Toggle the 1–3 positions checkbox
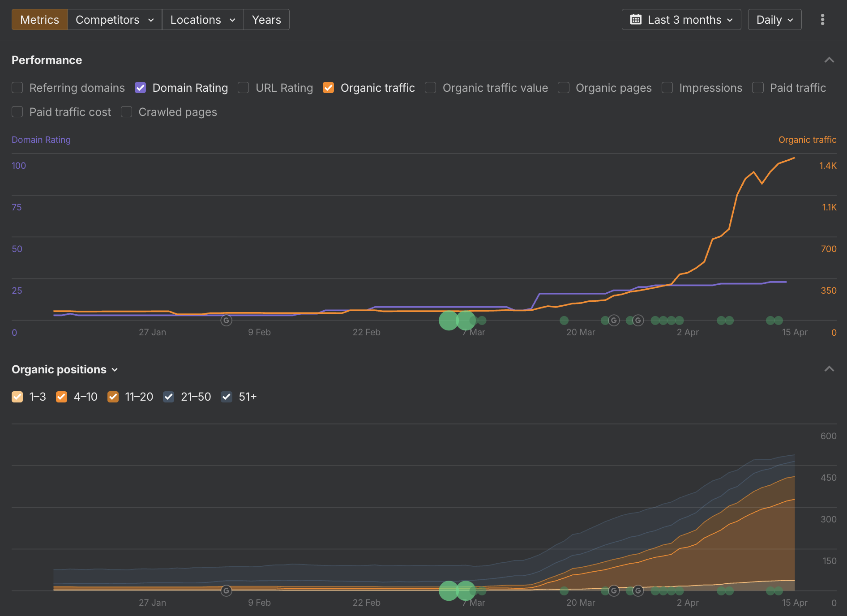This screenshot has width=847, height=616. click(x=17, y=397)
